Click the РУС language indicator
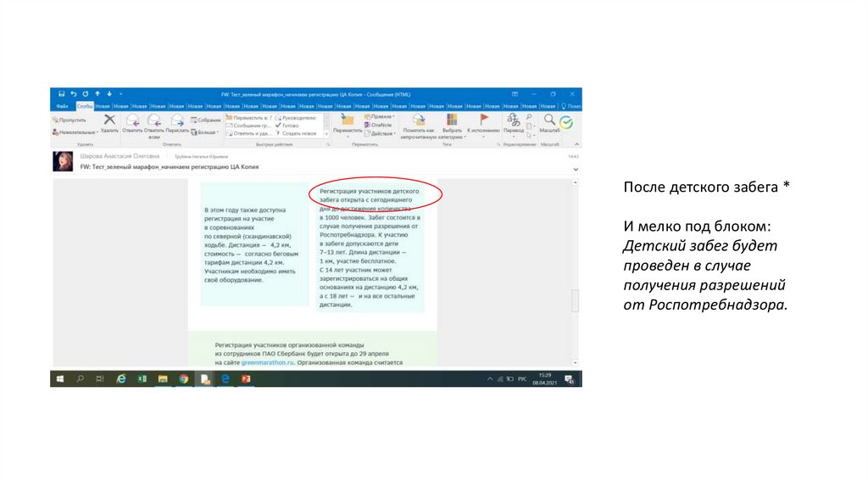868x487 pixels. (522, 379)
